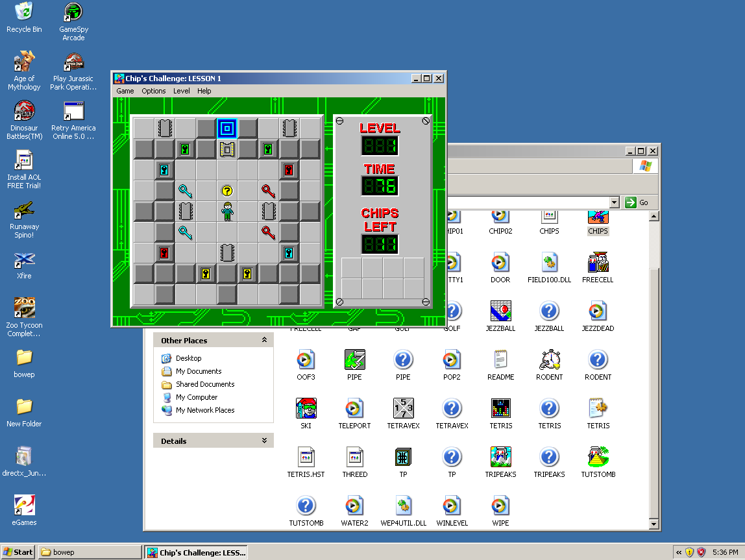Image resolution: width=745 pixels, height=560 pixels.
Task: Select the New Folder desktop icon
Action: click(24, 413)
